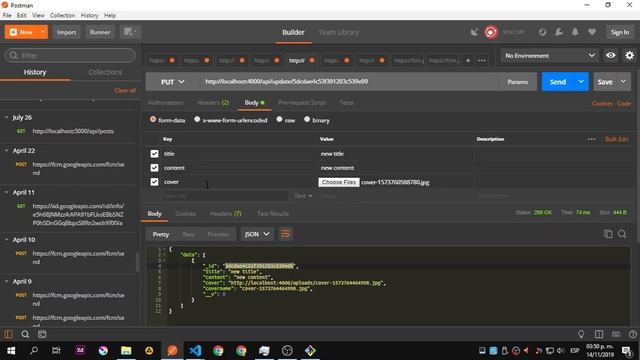This screenshot has height=360, width=640.
Task: Open form-data column options ellipsis
Action: (x=591, y=139)
